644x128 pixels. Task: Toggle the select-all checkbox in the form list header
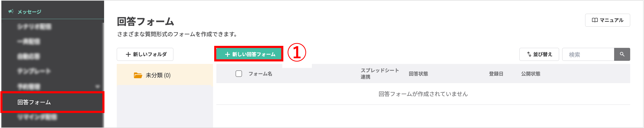pos(238,74)
